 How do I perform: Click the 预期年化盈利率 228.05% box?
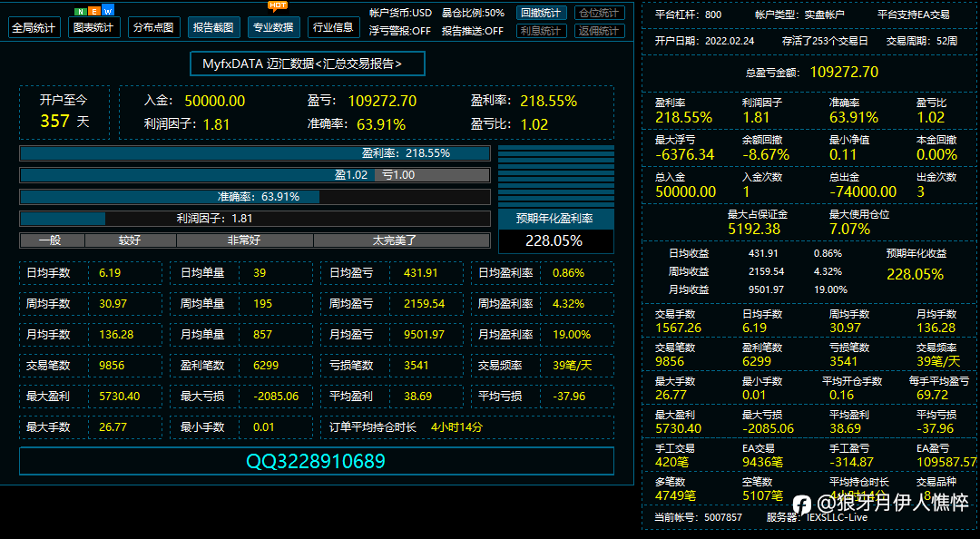coord(555,231)
